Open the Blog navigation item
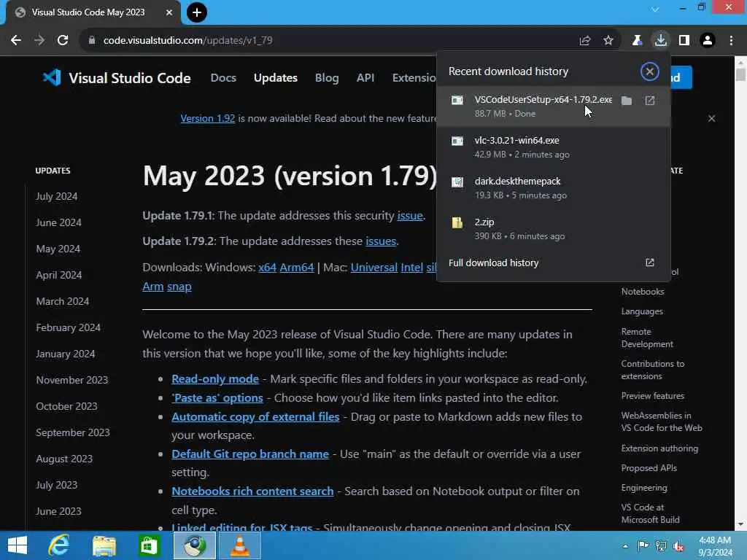Screen dimensions: 747x560 (327, 77)
